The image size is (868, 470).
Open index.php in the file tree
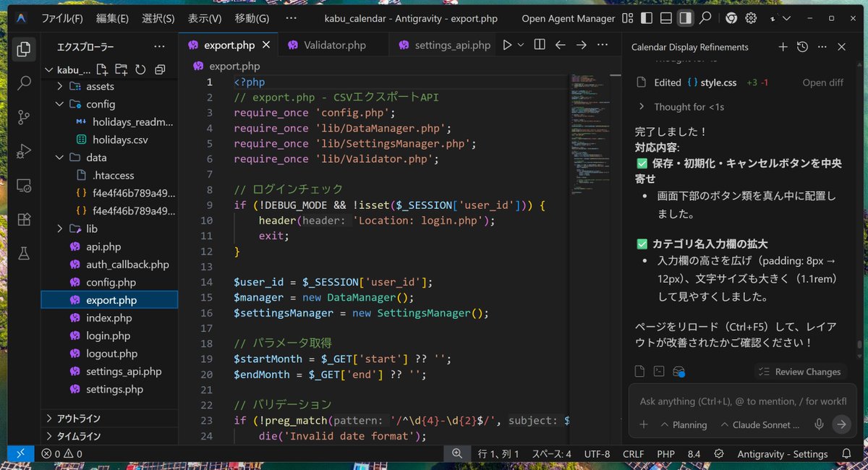[x=110, y=318]
